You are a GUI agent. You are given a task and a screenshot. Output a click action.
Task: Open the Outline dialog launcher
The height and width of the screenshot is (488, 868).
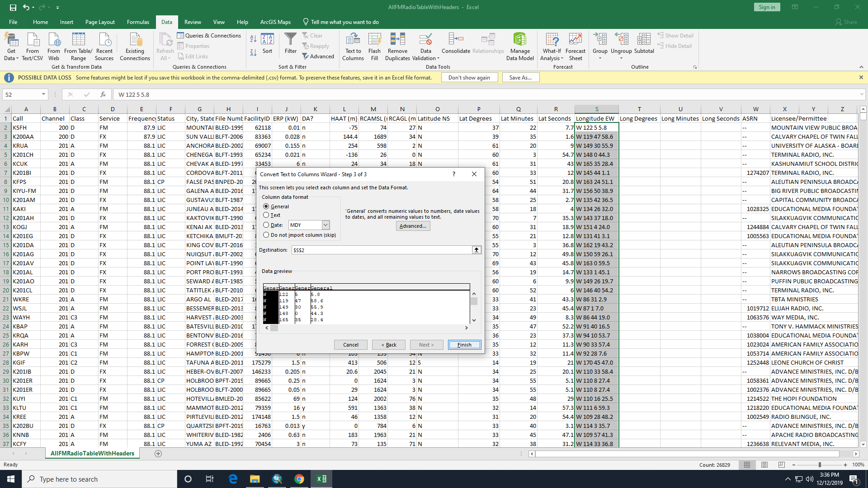(695, 67)
